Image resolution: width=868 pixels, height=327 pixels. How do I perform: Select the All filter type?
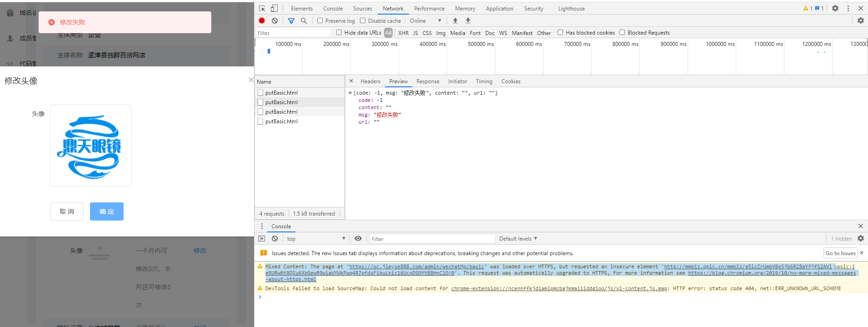click(x=388, y=33)
